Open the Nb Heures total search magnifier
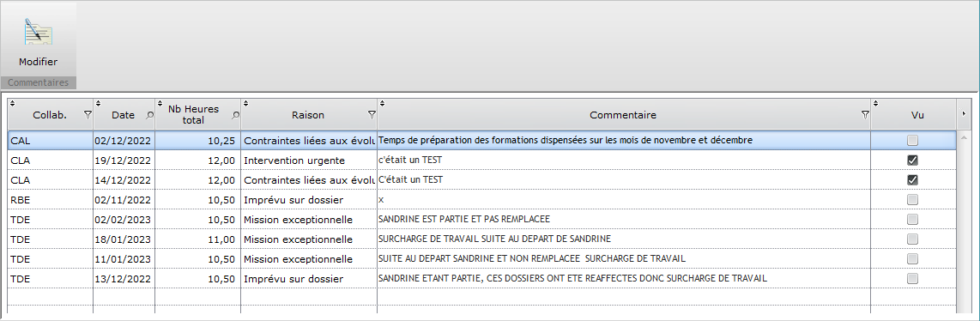 (x=236, y=115)
